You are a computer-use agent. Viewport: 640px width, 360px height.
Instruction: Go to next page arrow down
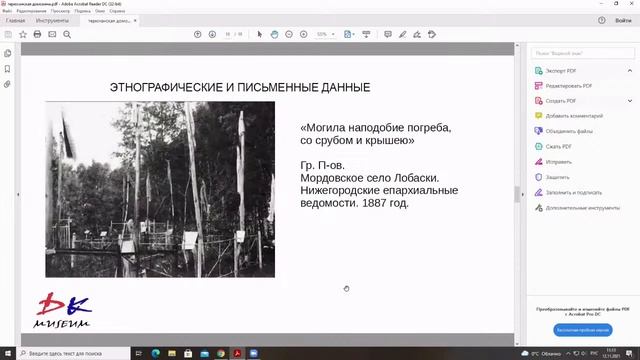pyautogui.click(x=212, y=34)
